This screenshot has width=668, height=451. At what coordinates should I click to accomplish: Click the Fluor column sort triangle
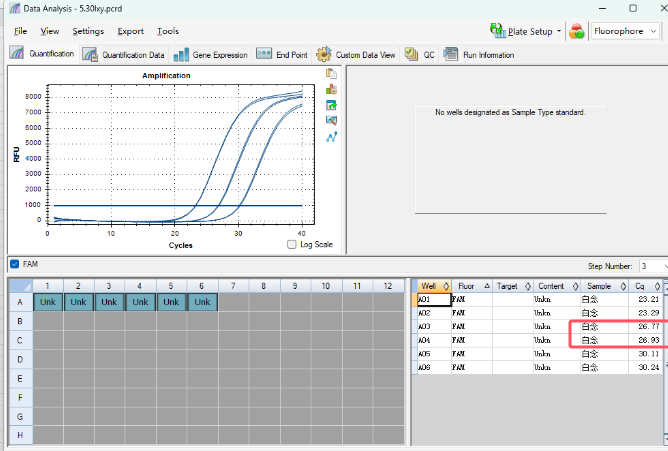(487, 286)
